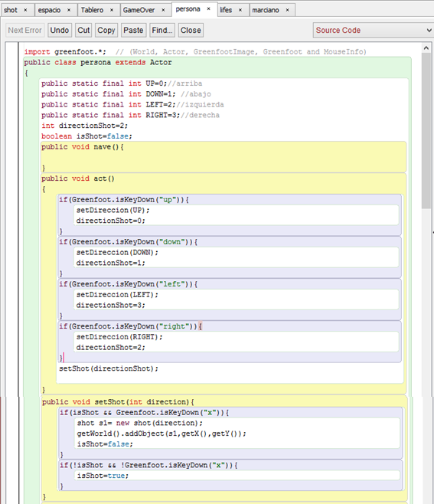434x504 pixels.
Task: Click the 'shot s1= new shot(direction);' line
Action: point(140,424)
